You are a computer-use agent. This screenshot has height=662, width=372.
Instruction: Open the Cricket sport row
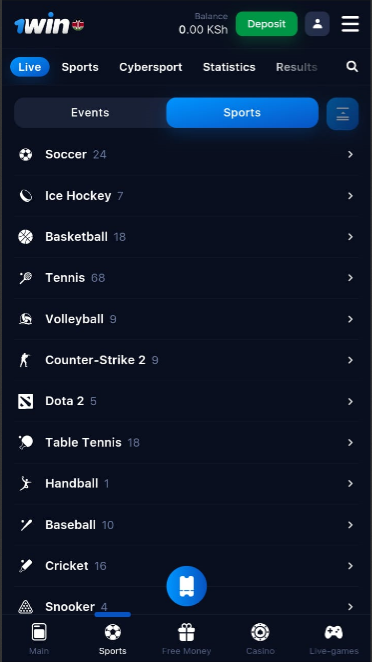[186, 566]
